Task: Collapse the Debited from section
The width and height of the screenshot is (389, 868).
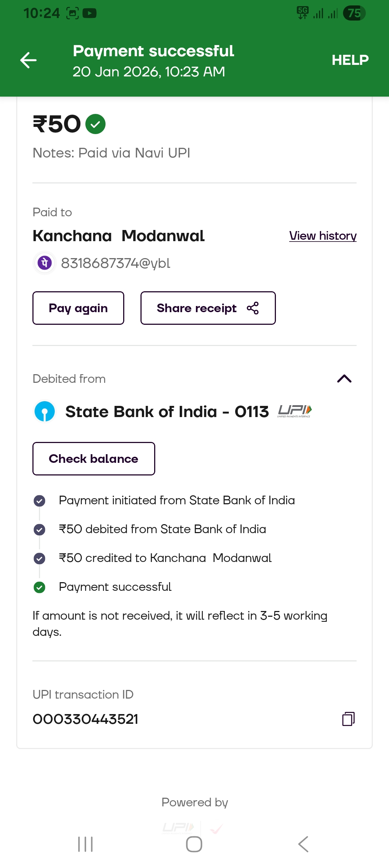Action: (x=344, y=378)
